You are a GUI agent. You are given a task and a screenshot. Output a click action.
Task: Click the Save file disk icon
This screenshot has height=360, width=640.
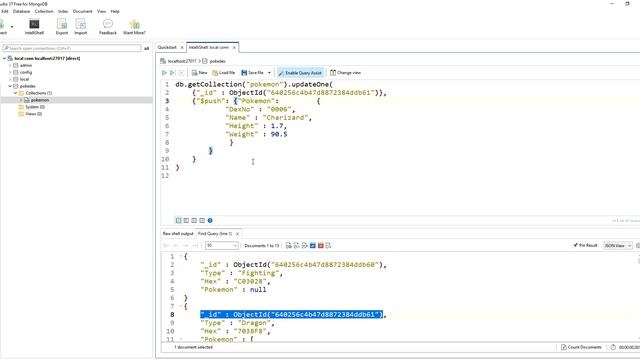[x=244, y=73]
